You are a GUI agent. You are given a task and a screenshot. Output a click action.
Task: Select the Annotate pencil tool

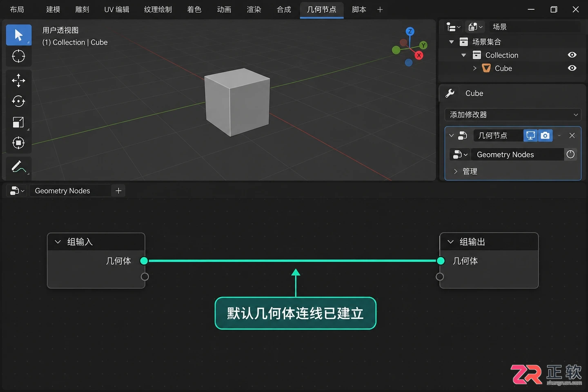pyautogui.click(x=18, y=167)
